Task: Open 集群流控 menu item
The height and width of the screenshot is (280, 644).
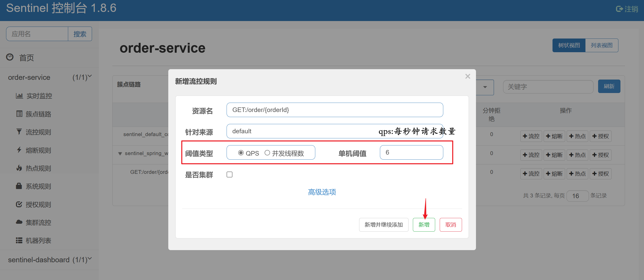Action: 39,222
